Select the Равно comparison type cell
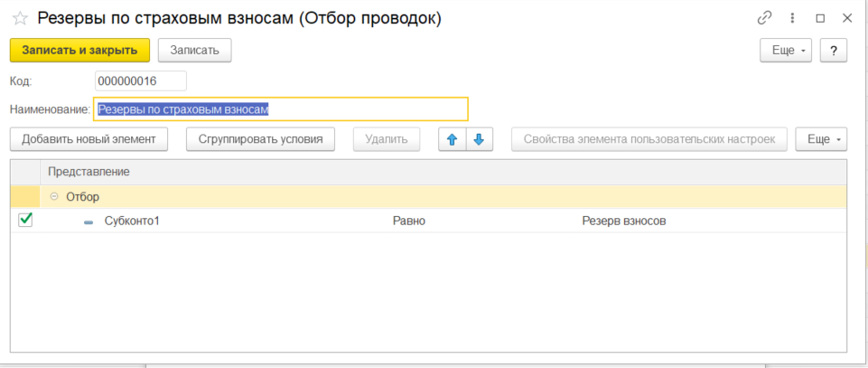The width and height of the screenshot is (868, 368). pyautogui.click(x=408, y=221)
